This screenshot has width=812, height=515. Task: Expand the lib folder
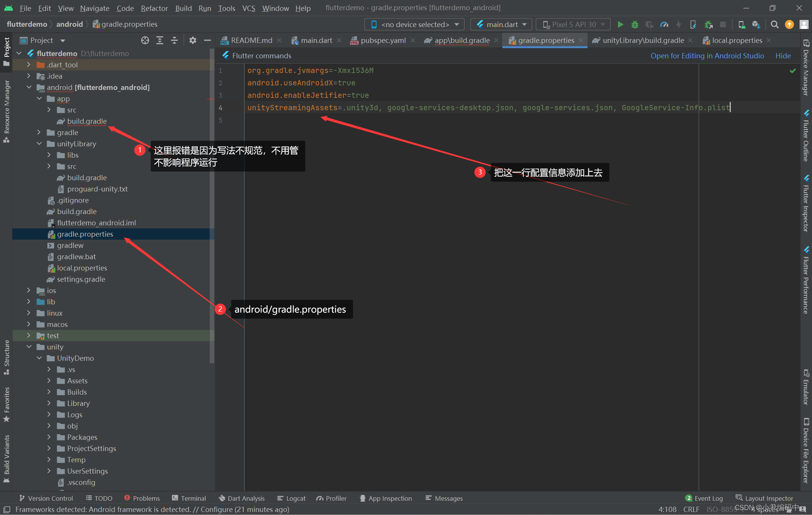click(x=29, y=302)
